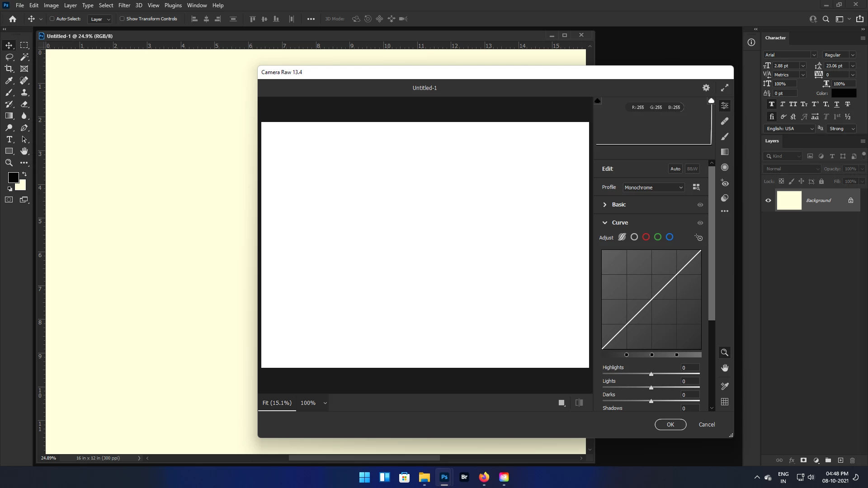Open the Filter menu
The width and height of the screenshot is (868, 488).
point(124,5)
